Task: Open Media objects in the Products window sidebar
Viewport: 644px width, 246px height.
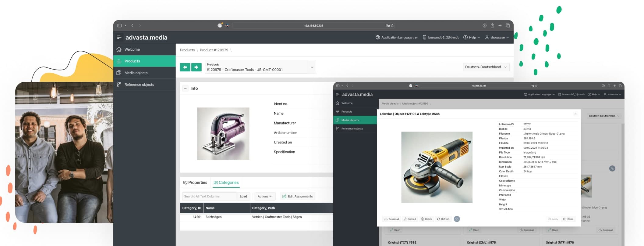Action: tap(144, 73)
